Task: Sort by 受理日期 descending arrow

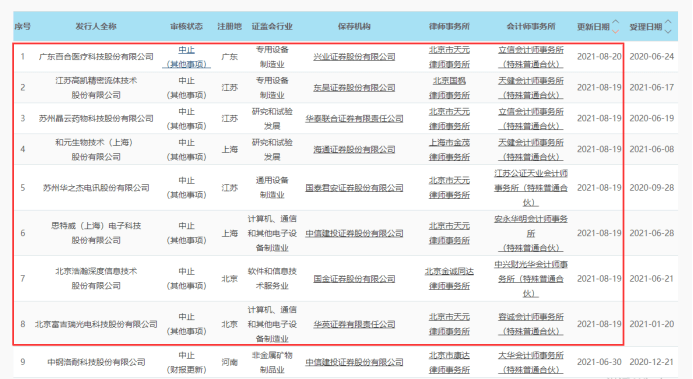Action: pyautogui.click(x=668, y=32)
